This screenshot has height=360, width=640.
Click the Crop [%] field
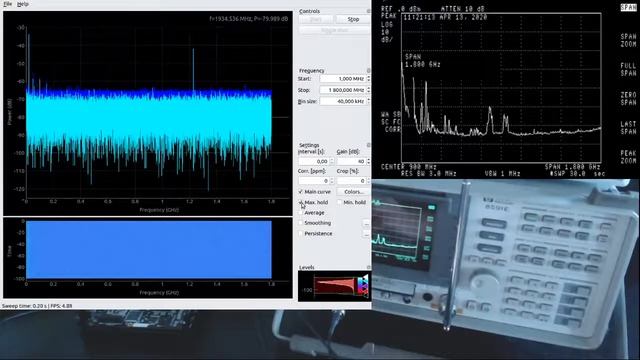(351, 180)
